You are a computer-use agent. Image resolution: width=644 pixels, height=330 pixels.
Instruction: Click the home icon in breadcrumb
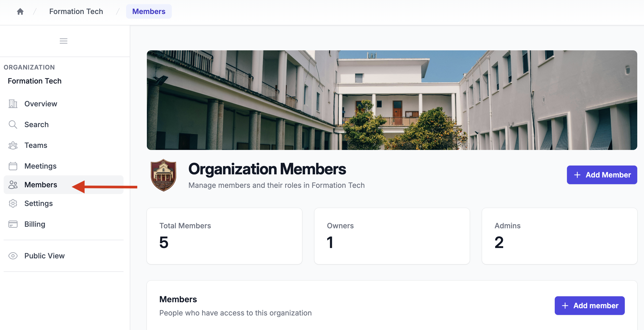20,11
